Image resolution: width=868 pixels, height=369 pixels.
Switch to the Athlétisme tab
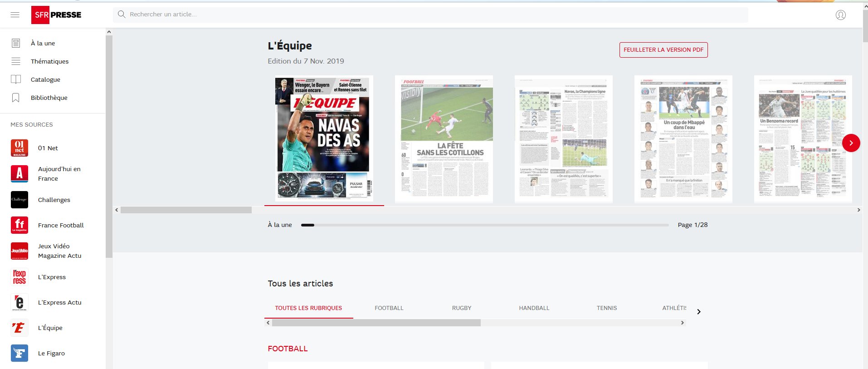coord(674,308)
